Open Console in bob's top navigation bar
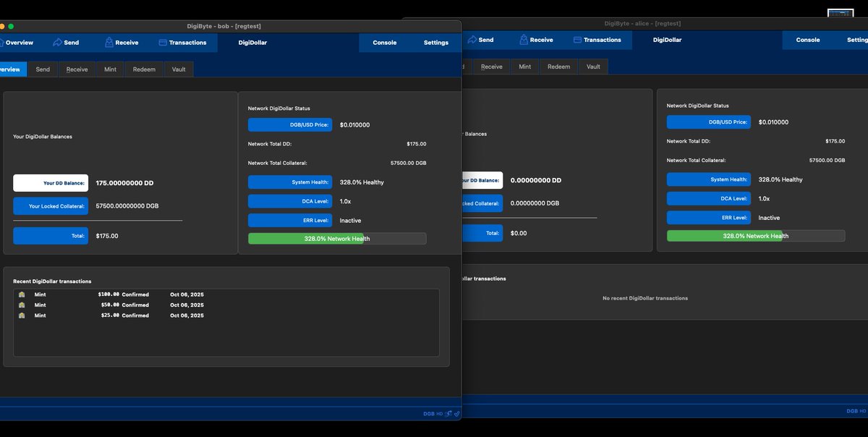Image resolution: width=868 pixels, height=437 pixels. click(x=384, y=43)
